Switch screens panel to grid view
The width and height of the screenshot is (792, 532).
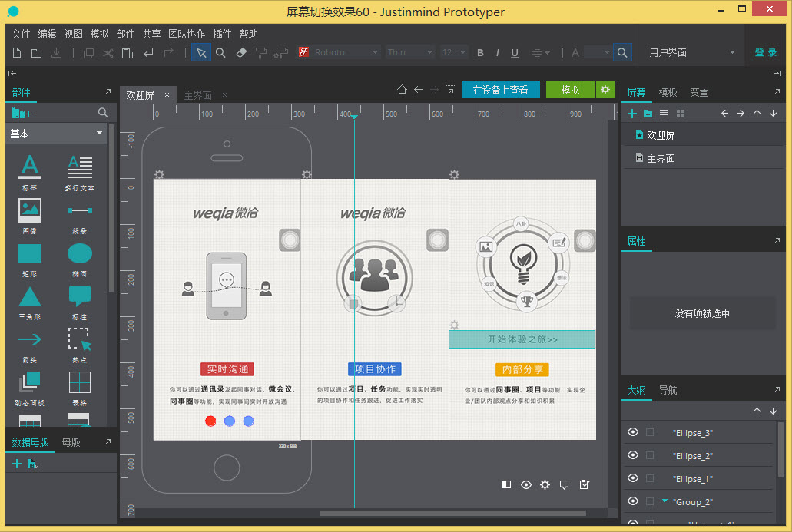pyautogui.click(x=681, y=114)
